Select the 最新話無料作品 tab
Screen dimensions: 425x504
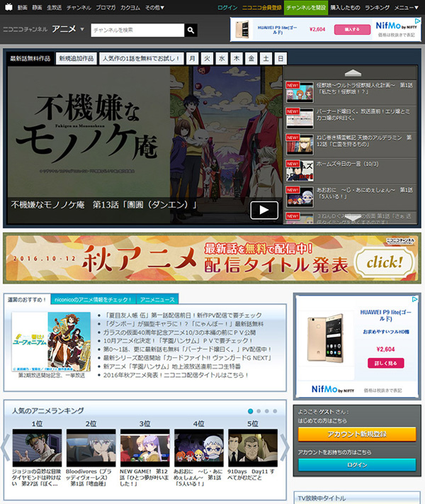tap(30, 59)
